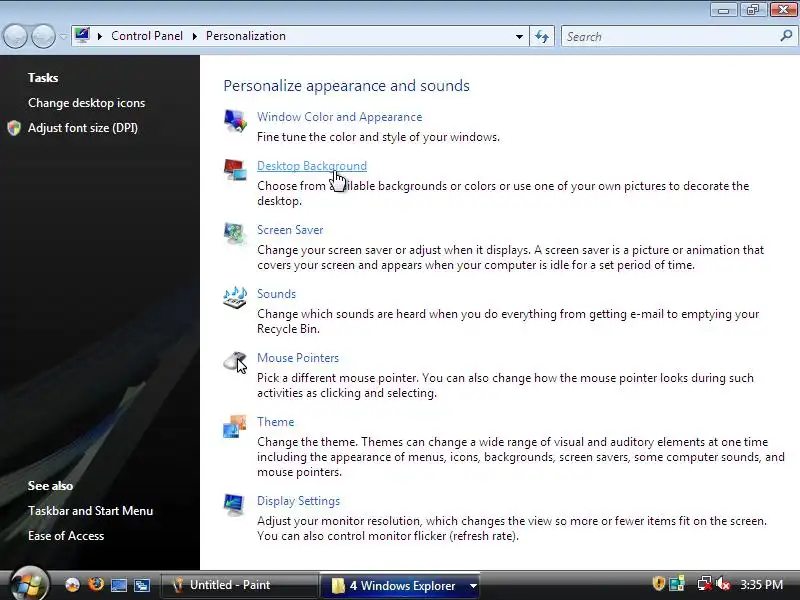800x600 pixels.
Task: Click the Control Panel breadcrumb
Action: pyautogui.click(x=147, y=36)
